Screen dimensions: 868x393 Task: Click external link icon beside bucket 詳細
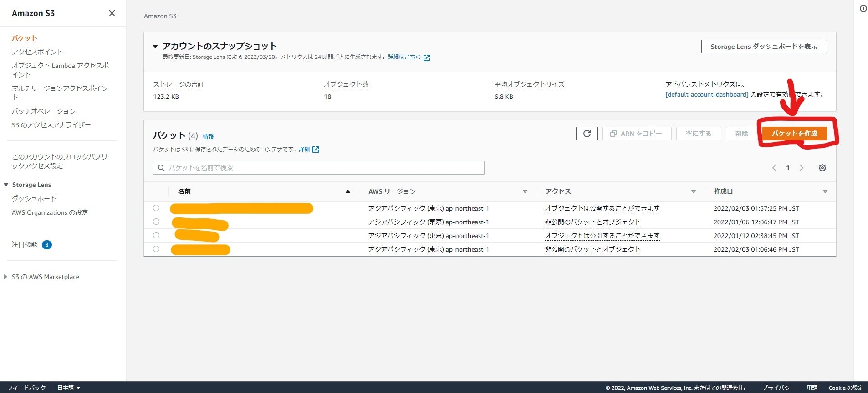click(316, 150)
